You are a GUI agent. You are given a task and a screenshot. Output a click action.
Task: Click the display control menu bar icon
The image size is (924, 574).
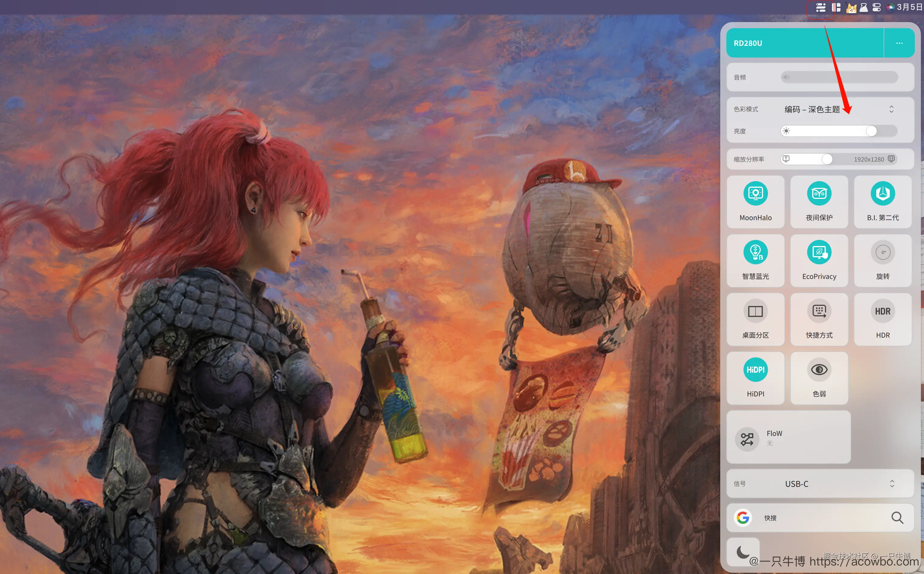tap(820, 8)
